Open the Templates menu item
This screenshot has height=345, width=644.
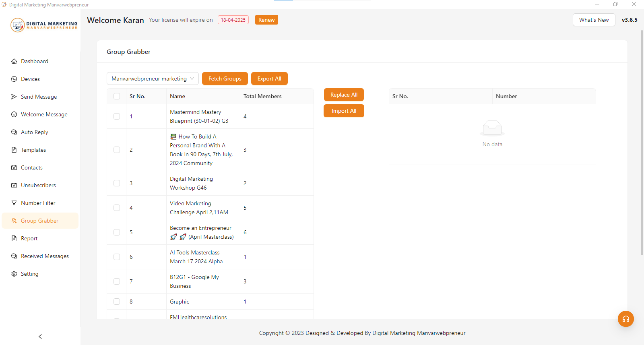click(x=33, y=150)
